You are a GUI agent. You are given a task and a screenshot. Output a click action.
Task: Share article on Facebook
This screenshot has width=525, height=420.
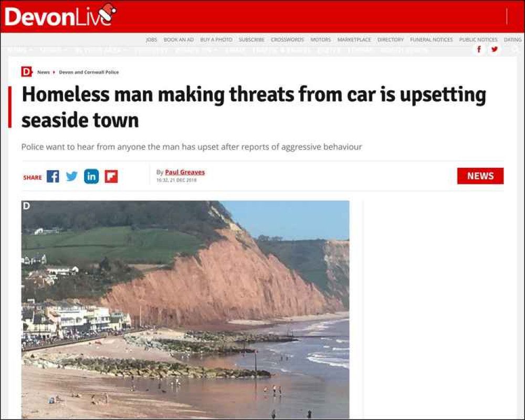(53, 176)
